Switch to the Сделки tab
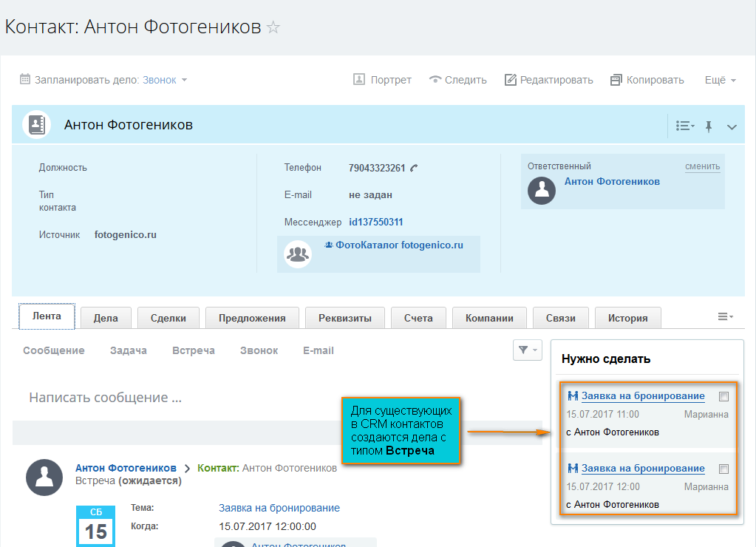The width and height of the screenshot is (756, 547). (x=168, y=318)
